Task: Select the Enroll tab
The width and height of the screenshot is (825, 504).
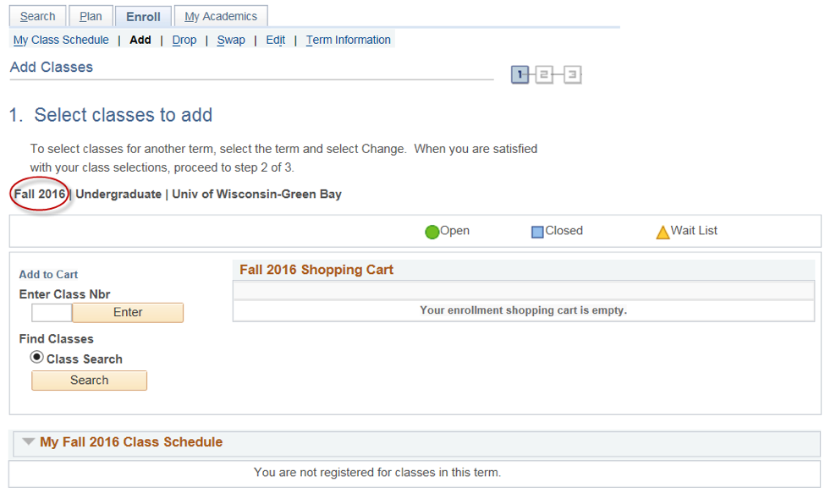Action: [x=143, y=17]
